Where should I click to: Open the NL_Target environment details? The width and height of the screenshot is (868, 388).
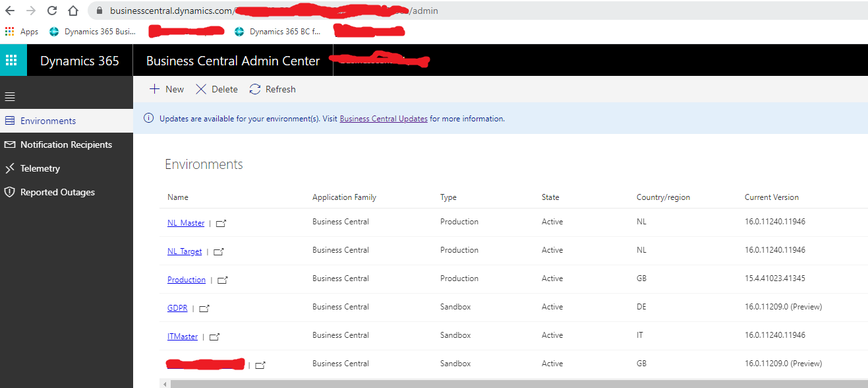(x=185, y=251)
